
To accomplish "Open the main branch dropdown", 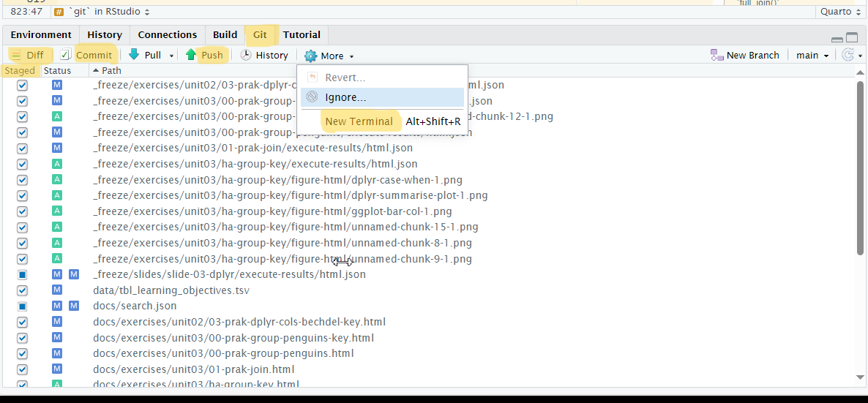I will (x=812, y=56).
